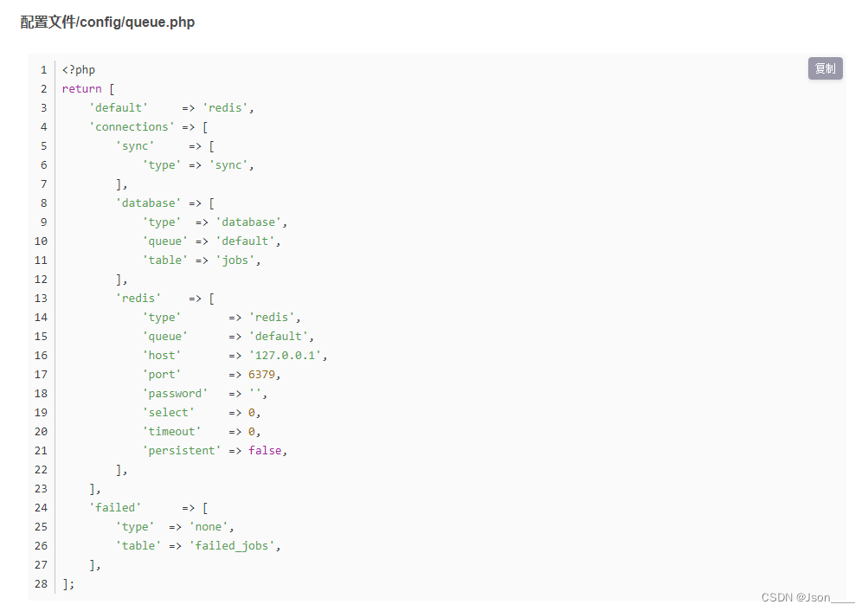Screen dimensions: 868x611
Task: Select the 'password' config key
Action: coord(176,393)
